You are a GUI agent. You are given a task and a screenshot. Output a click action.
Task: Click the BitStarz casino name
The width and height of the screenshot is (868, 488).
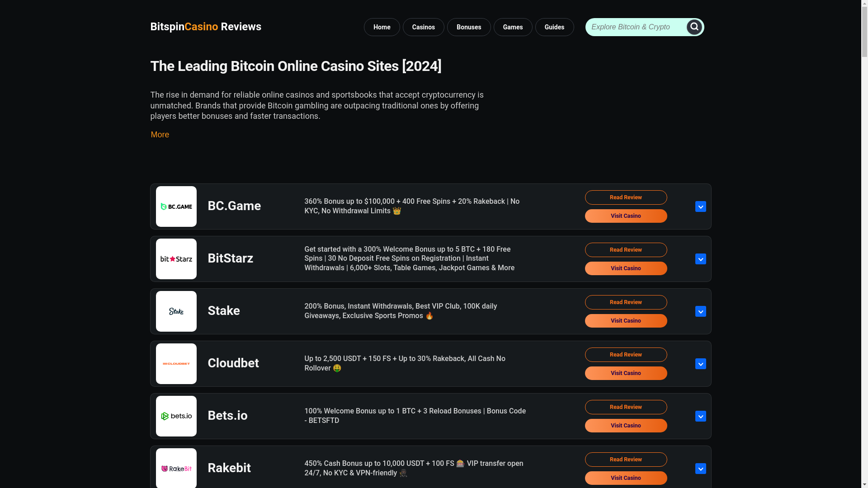[x=231, y=258]
